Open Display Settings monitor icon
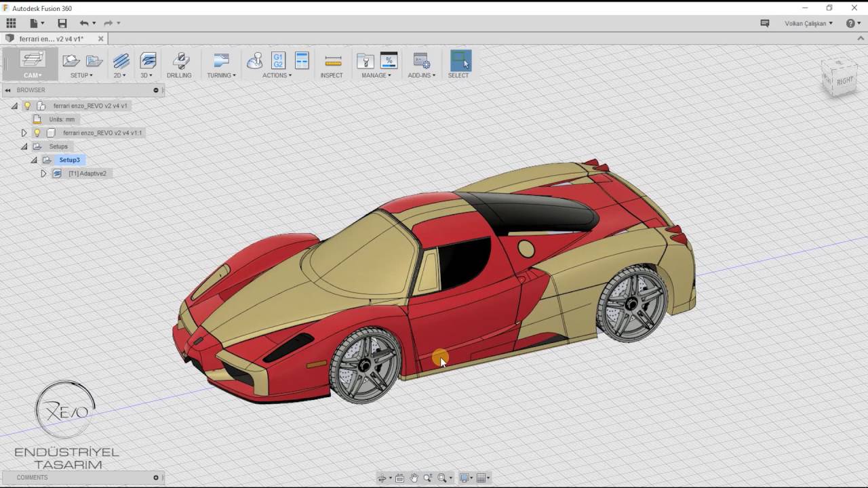The image size is (868, 488). pyautogui.click(x=464, y=478)
